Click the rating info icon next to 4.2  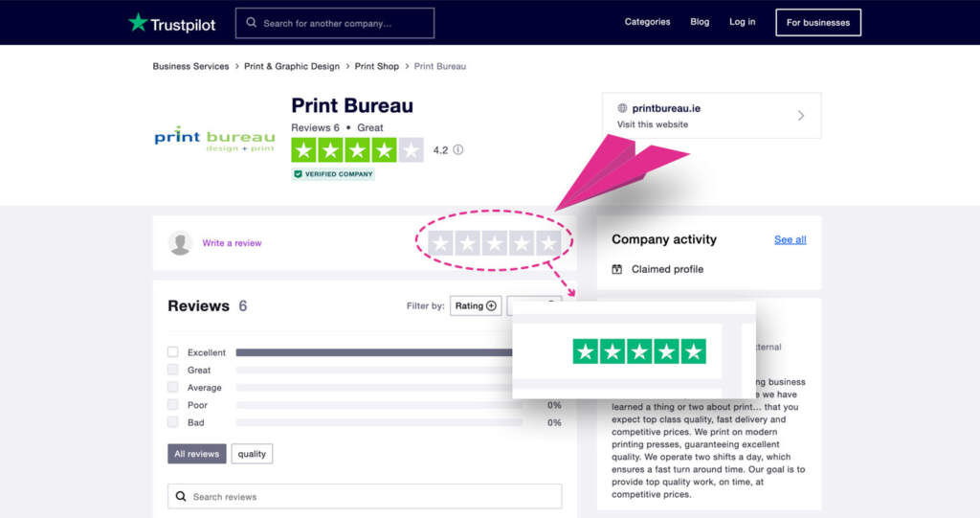coord(458,149)
